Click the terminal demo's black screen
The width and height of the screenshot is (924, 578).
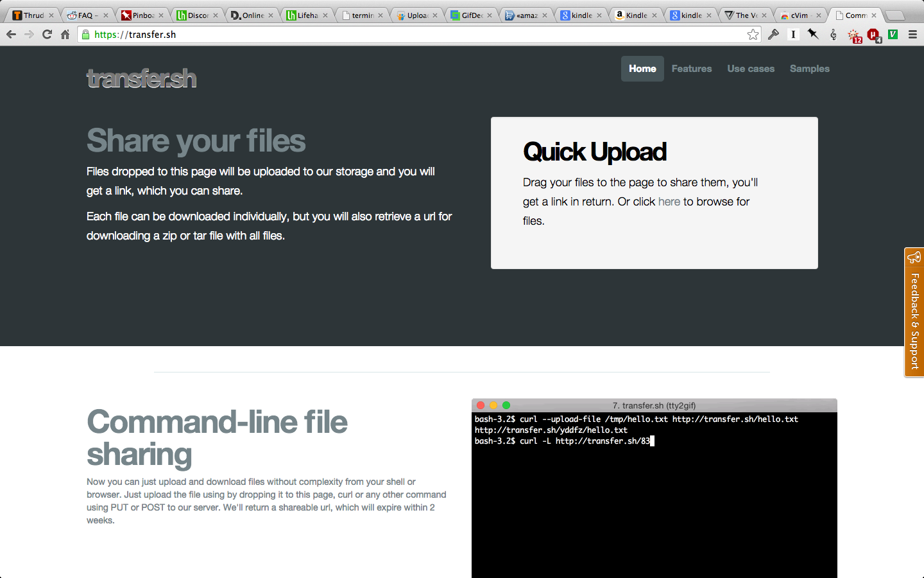[654, 495]
